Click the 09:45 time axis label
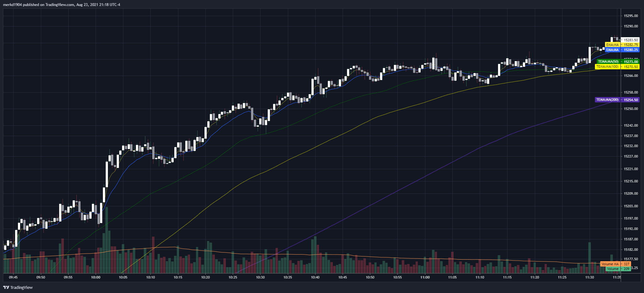Screen dimensions: 644x293 click(13, 277)
